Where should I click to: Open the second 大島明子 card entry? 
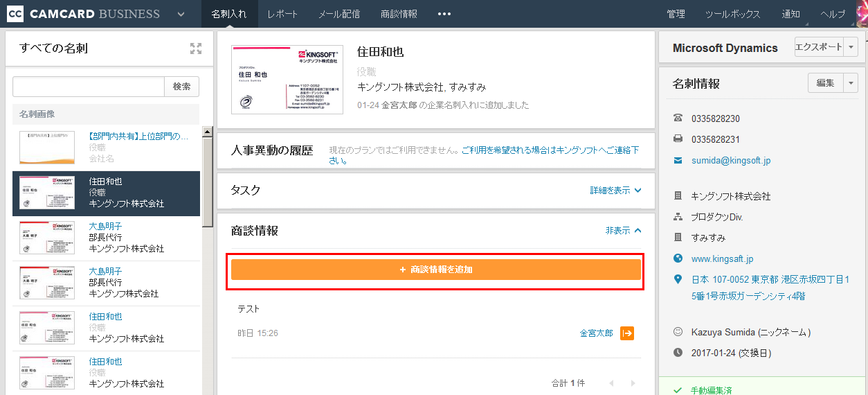click(x=106, y=283)
